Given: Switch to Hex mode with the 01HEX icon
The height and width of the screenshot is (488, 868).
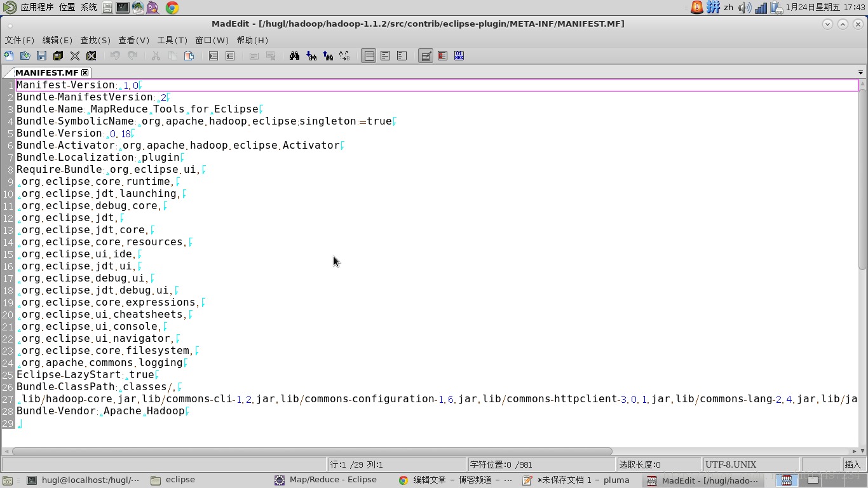Looking at the screenshot, I should 459,55.
